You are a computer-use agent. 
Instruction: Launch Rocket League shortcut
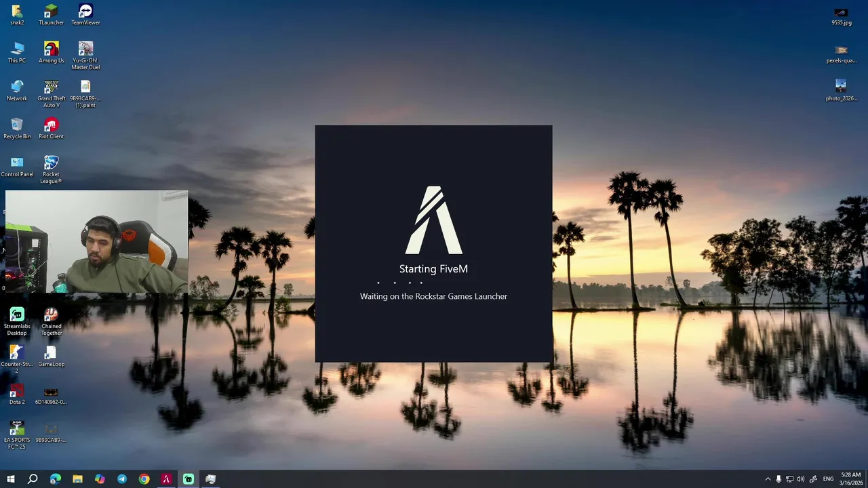51,169
